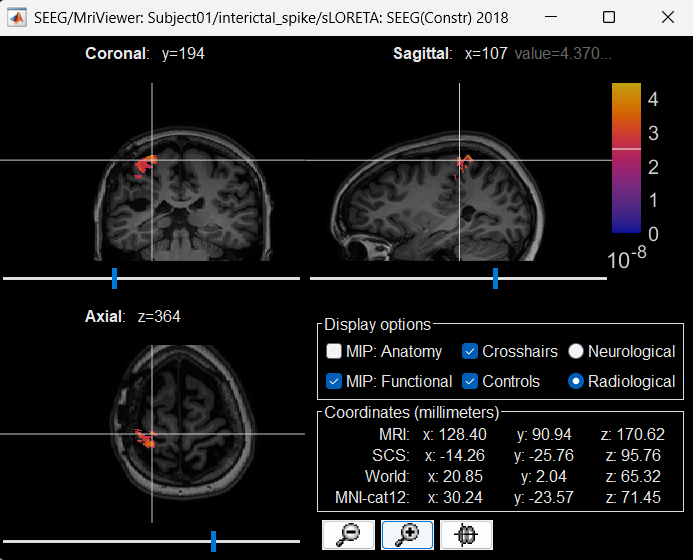This screenshot has width=693, height=560.
Task: Uncheck the MIP: Functional checkbox
Action: (x=334, y=381)
